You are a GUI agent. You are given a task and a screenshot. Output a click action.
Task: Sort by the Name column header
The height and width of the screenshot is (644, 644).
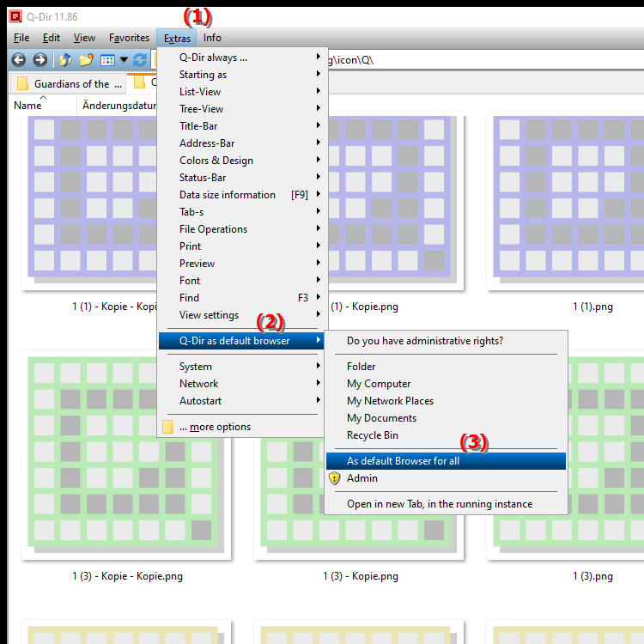28,105
